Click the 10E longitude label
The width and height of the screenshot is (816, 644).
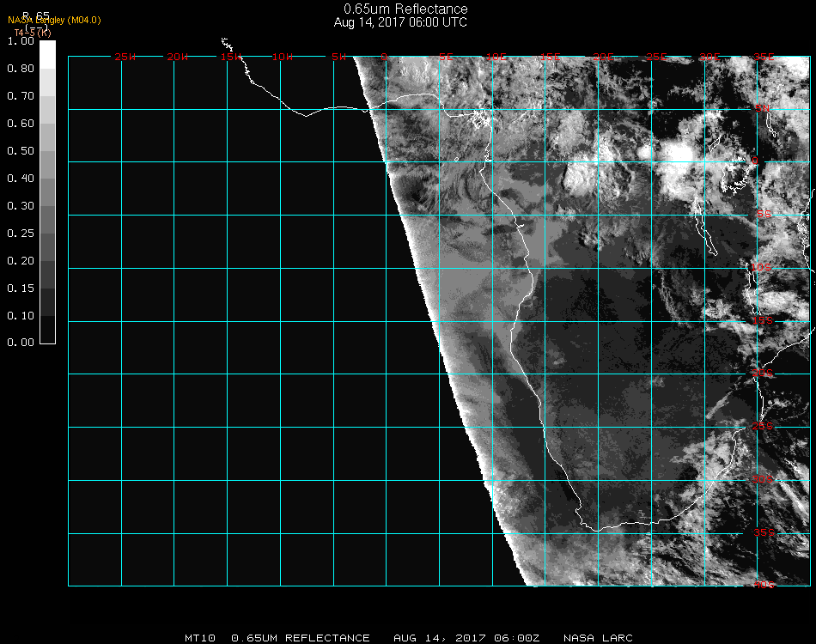coord(496,57)
